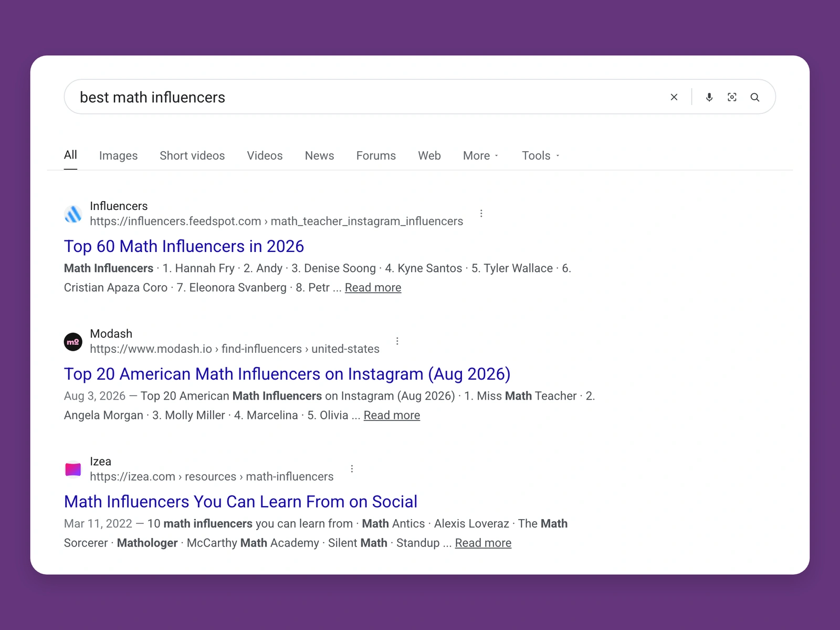Start voice search with the microphone icon
The width and height of the screenshot is (840, 630).
(709, 97)
